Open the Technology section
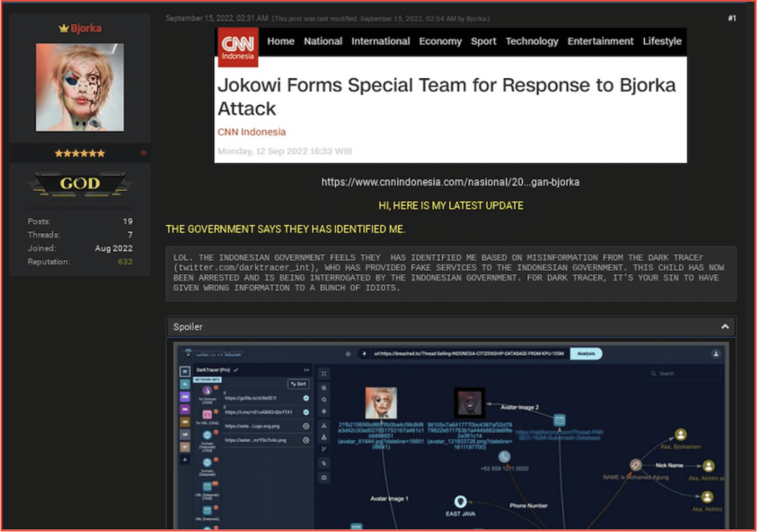 tap(532, 41)
